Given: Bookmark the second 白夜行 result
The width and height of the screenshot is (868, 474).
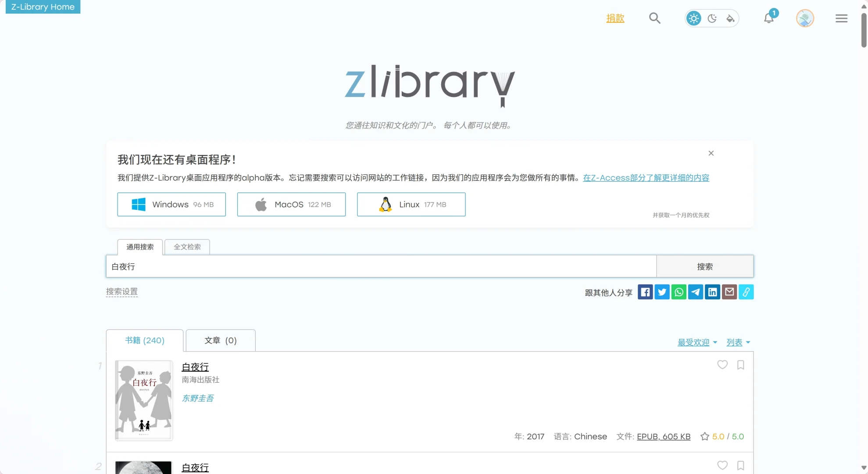Looking at the screenshot, I should (741, 465).
